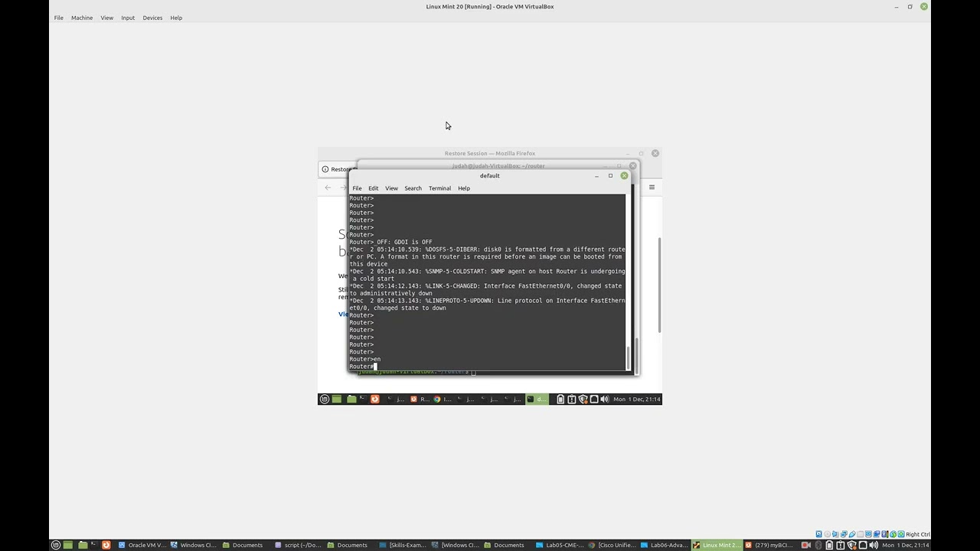Click guest Linux Mint menu button

[324, 399]
